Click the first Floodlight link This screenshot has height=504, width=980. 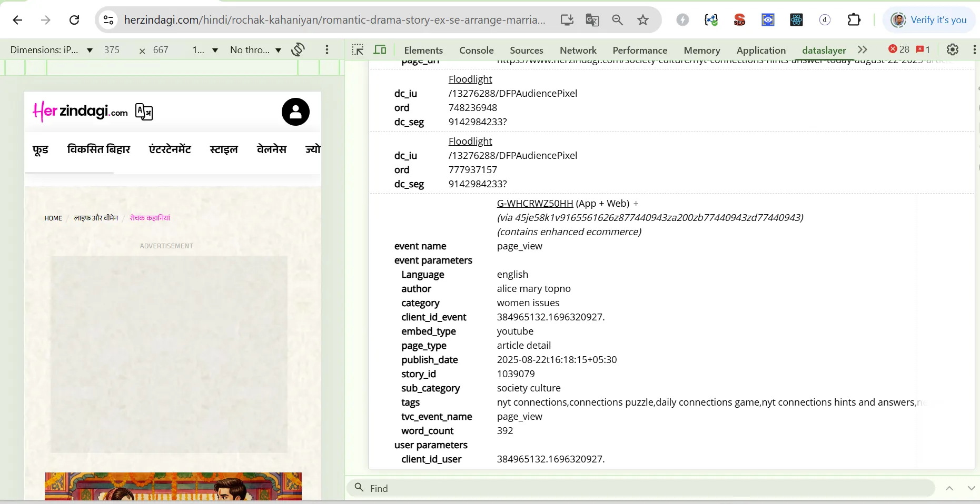click(470, 79)
